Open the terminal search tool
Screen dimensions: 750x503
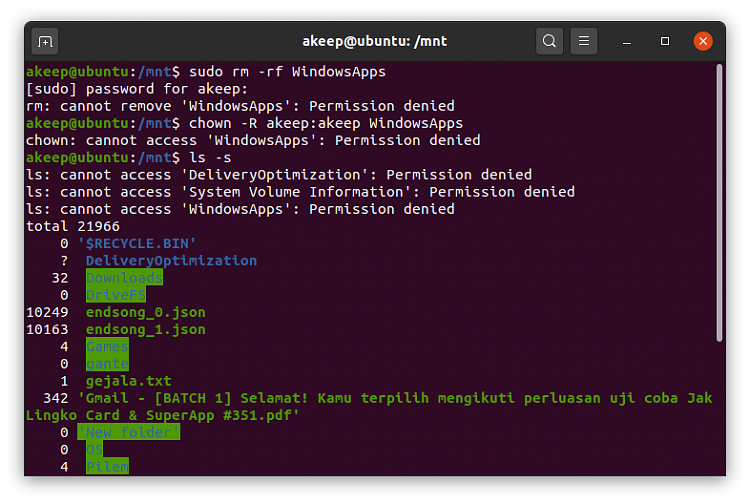[549, 41]
